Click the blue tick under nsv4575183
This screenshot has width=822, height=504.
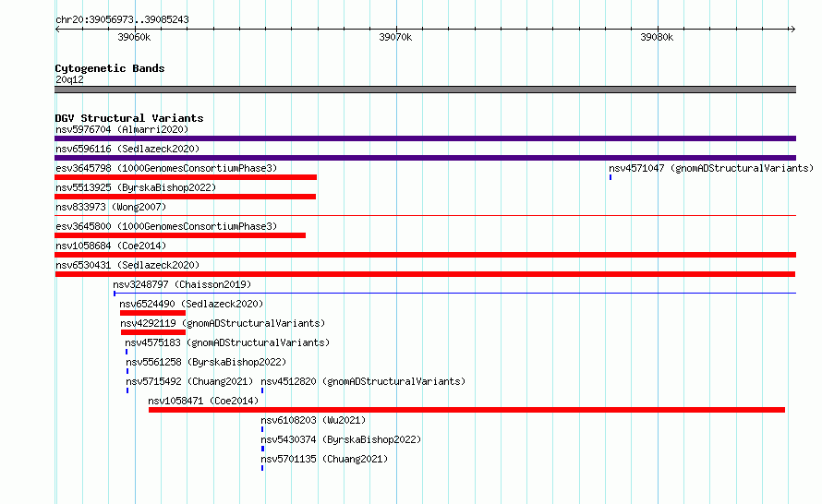tap(127, 352)
